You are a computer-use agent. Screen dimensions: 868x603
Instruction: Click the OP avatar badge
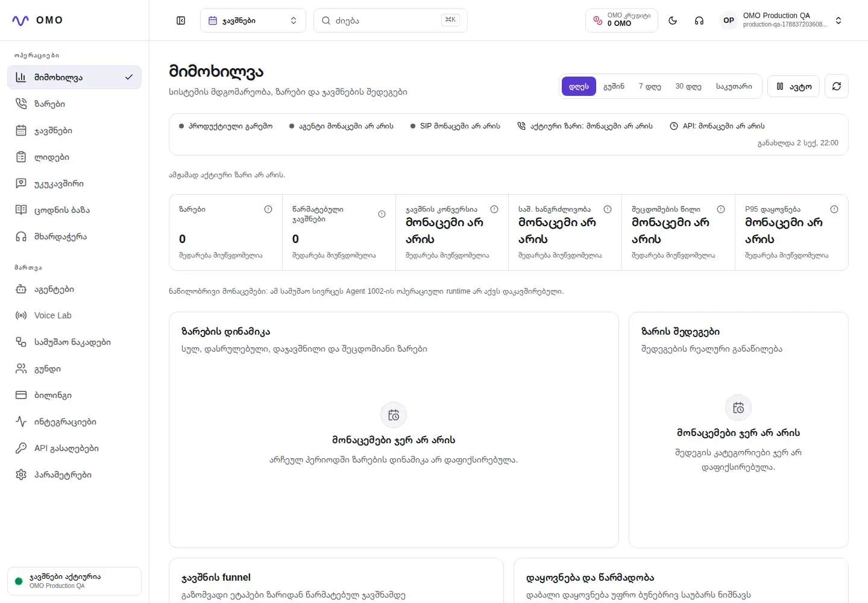pos(729,21)
